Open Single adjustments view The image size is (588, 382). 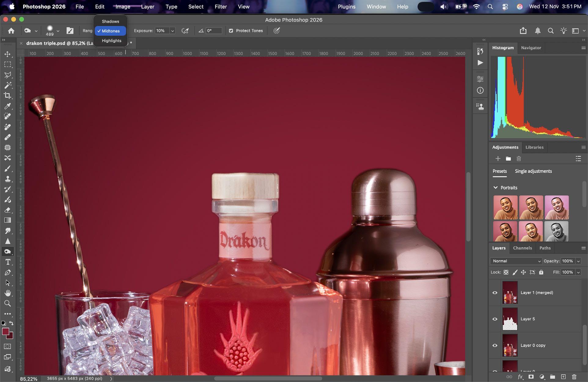pyautogui.click(x=533, y=171)
